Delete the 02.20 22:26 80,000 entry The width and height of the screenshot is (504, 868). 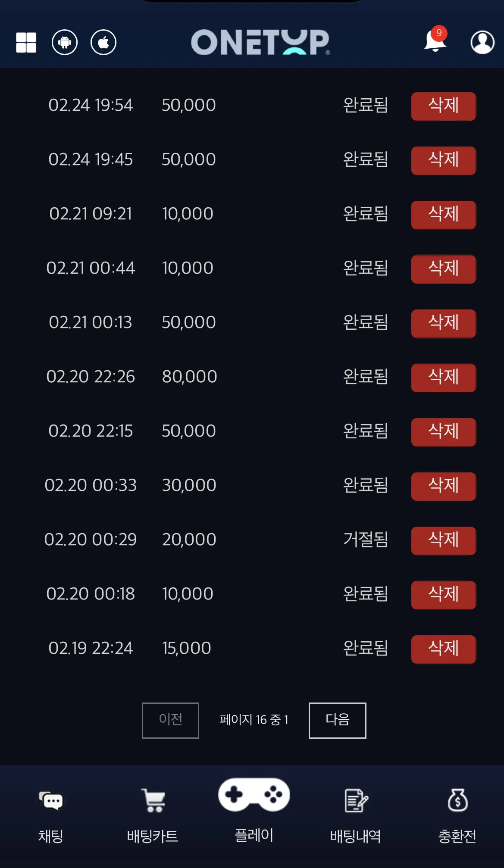(x=444, y=378)
